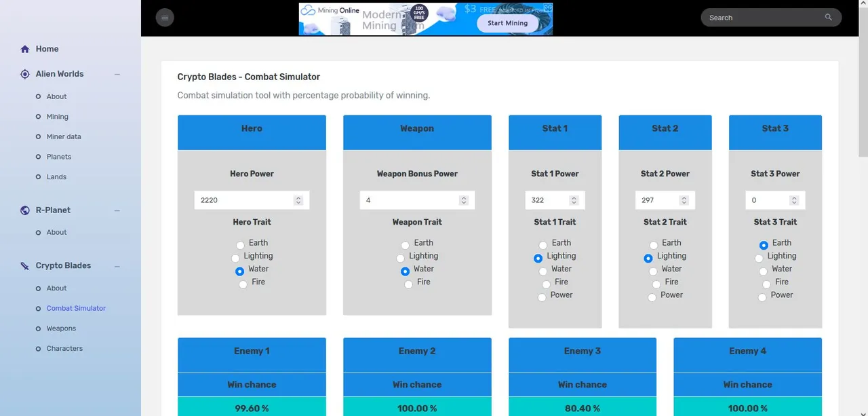Adjust the Stat 3 Power stepper arrows

click(794, 200)
